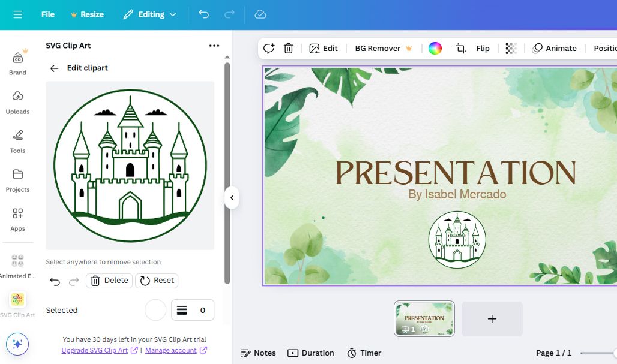Open the Projects panel
617x364 pixels.
[18, 180]
